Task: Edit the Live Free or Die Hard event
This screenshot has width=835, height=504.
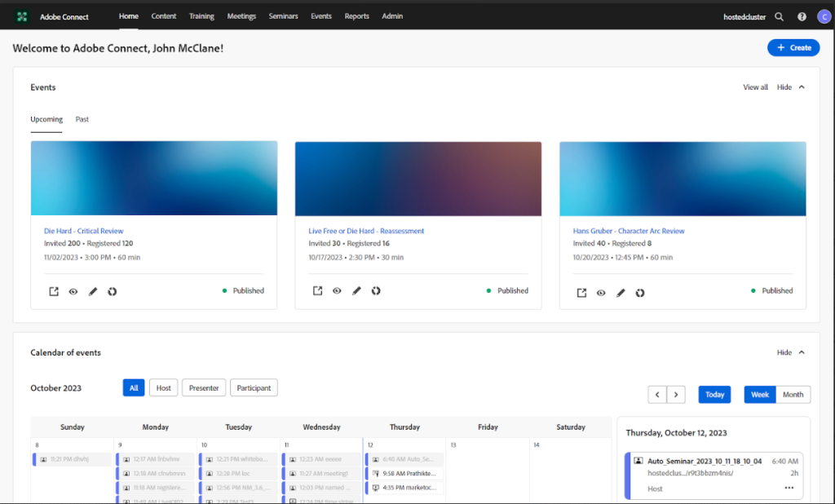Action: (356, 290)
